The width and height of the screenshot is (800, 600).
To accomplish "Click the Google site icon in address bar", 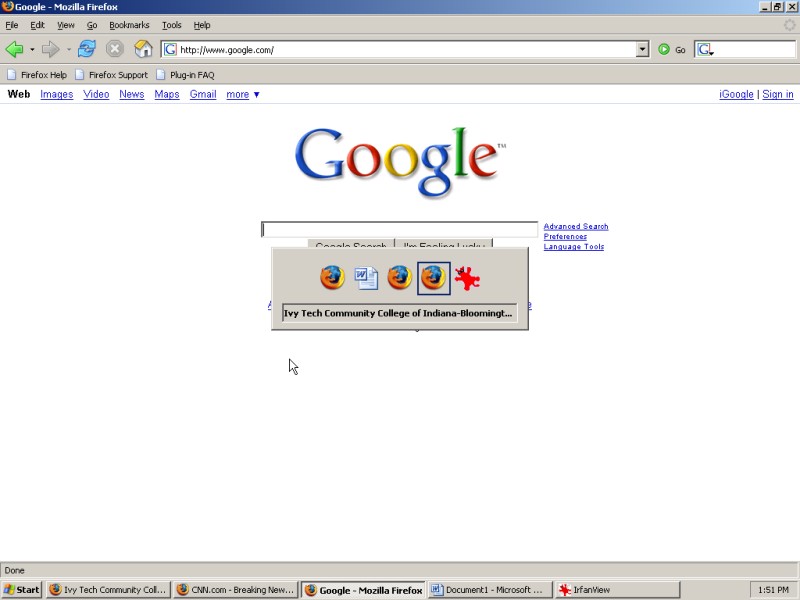I will pos(170,49).
